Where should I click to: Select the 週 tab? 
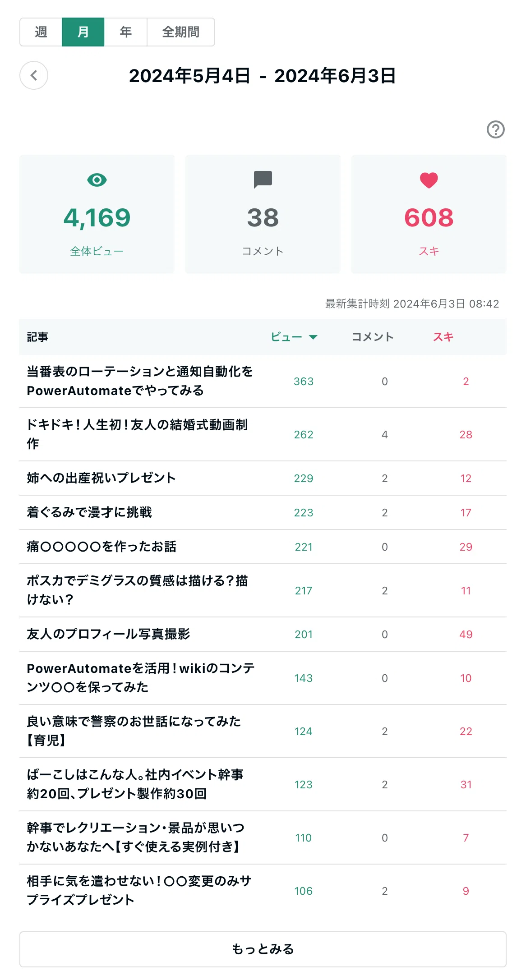coord(41,32)
